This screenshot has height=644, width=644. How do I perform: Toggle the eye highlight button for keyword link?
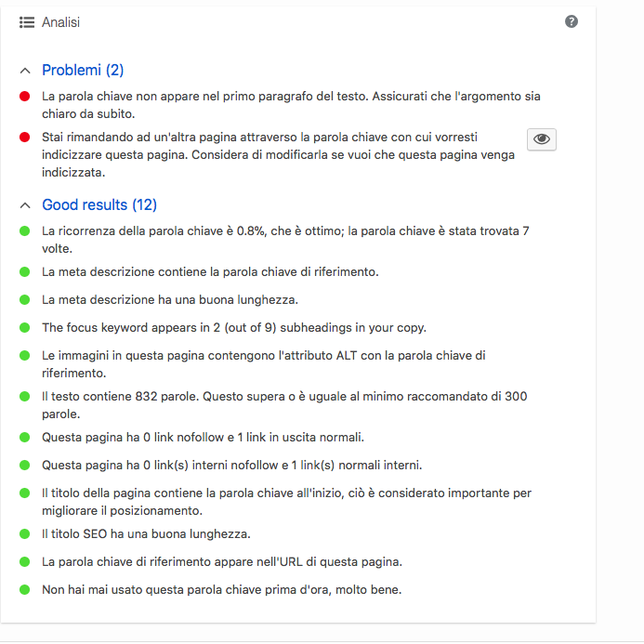[542, 139]
